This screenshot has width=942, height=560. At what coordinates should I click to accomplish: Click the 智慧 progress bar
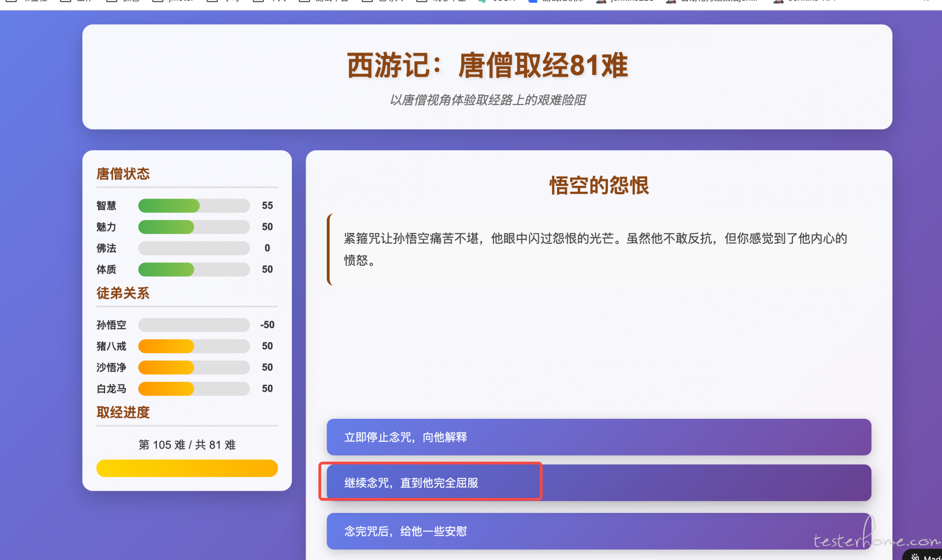[x=194, y=205]
